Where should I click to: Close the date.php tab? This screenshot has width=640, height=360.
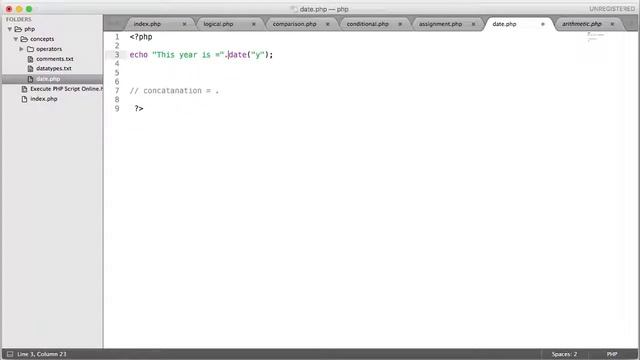pos(543,24)
